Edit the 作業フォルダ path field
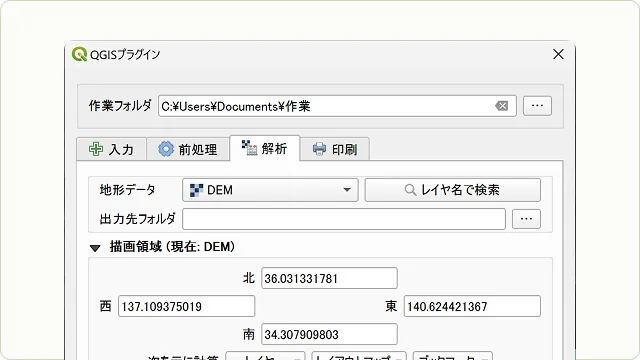The width and height of the screenshot is (640, 360). pyautogui.click(x=337, y=106)
